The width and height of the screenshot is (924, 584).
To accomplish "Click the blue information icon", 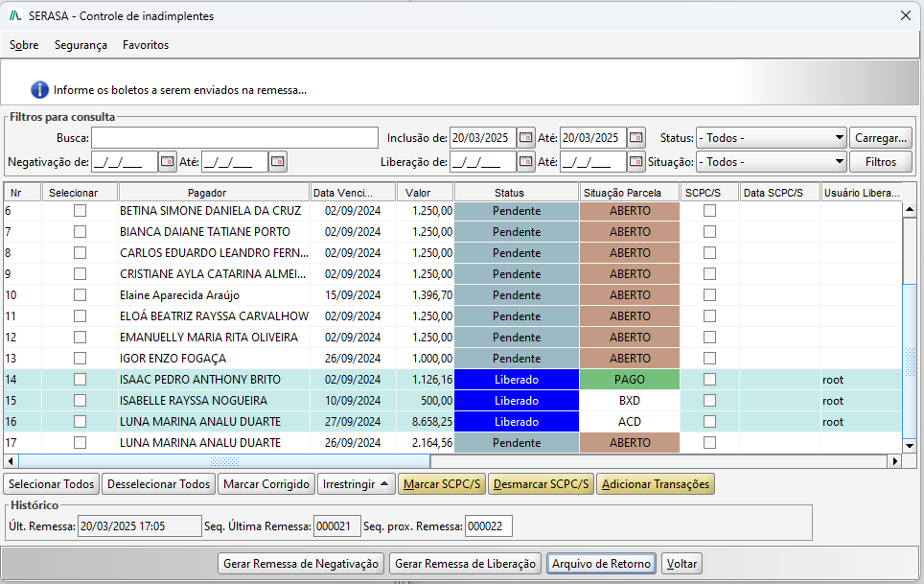I will point(39,90).
